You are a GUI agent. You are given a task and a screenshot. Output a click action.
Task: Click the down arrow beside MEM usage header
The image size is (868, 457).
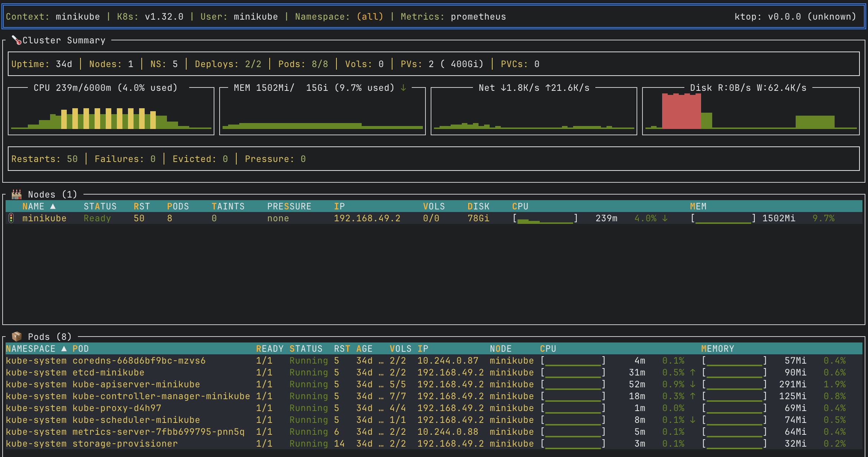click(403, 88)
